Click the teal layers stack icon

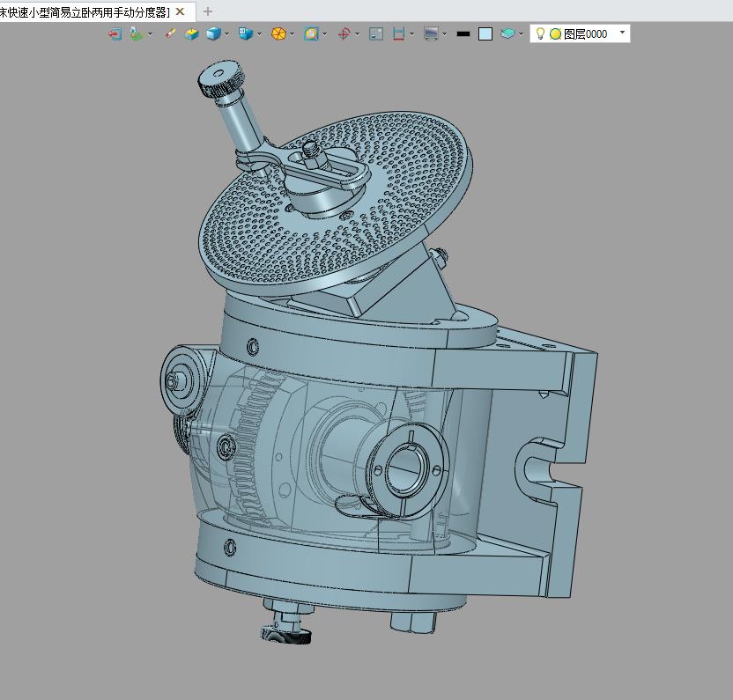pos(507,33)
